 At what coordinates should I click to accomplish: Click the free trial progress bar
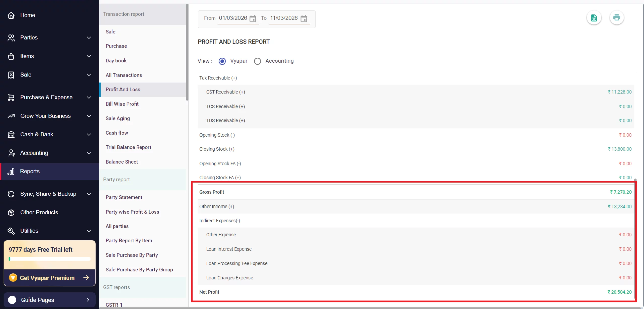pos(49,259)
